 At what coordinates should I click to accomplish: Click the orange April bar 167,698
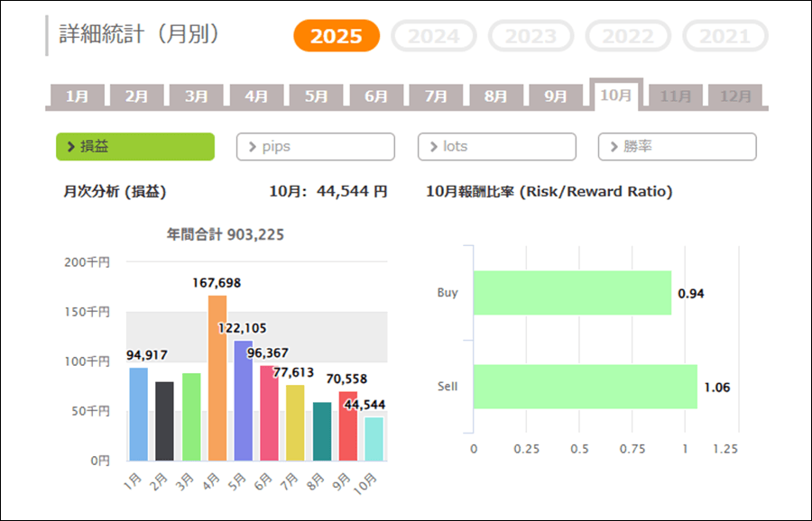click(x=217, y=379)
